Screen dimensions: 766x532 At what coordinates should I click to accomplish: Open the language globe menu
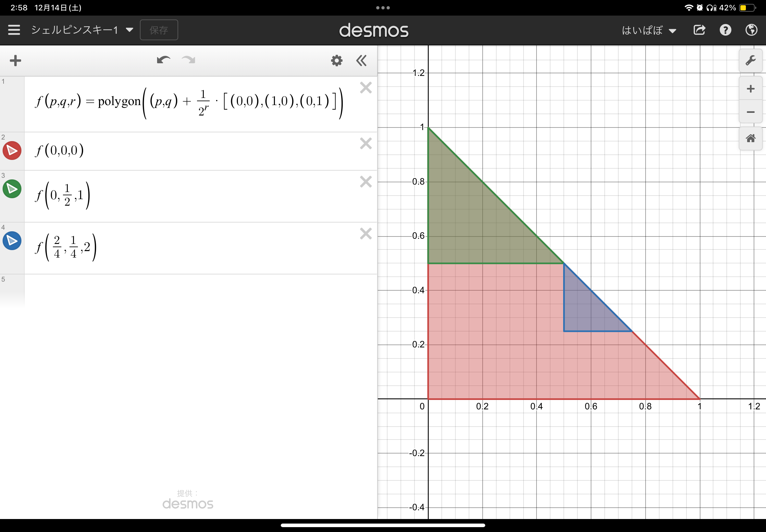coord(751,30)
